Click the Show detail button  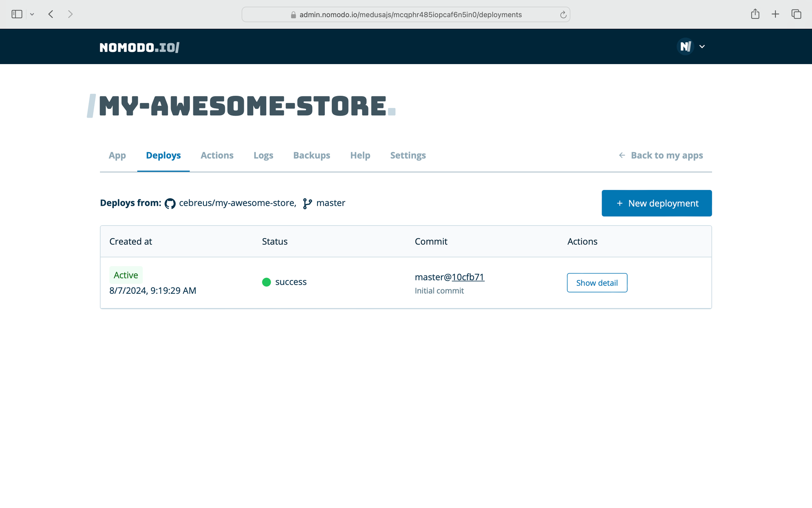[597, 283]
